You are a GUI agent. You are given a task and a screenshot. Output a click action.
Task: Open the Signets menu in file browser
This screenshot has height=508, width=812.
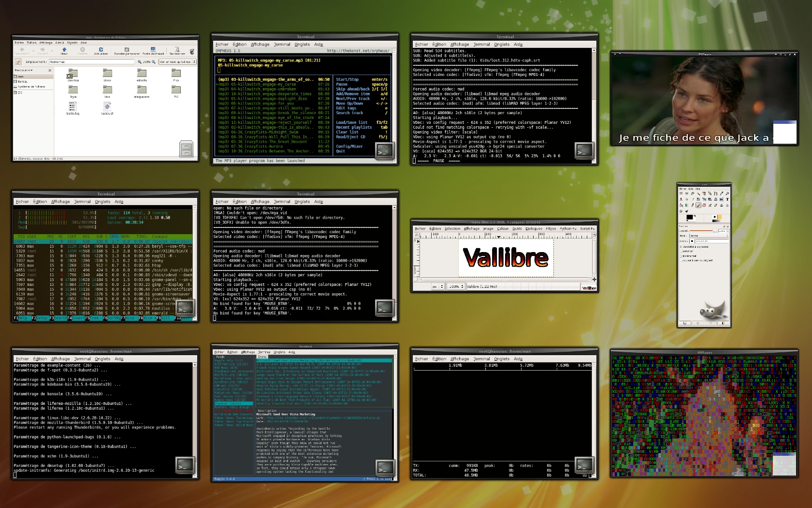coord(72,43)
